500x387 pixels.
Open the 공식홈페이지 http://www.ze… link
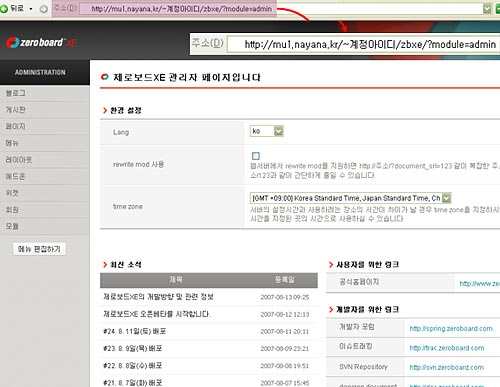(480, 284)
